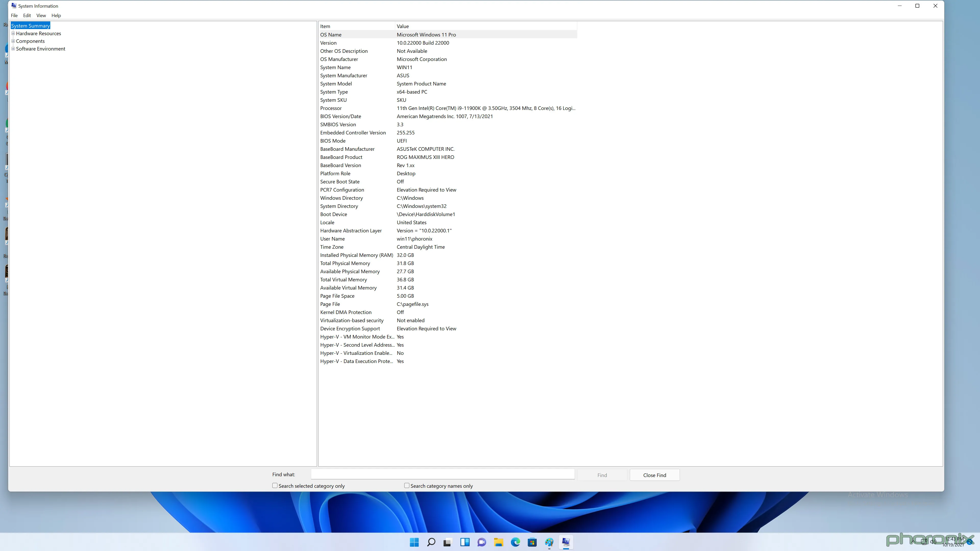Viewport: 980px width, 551px height.
Task: Select Virtualization-based security row
Action: tap(448, 321)
